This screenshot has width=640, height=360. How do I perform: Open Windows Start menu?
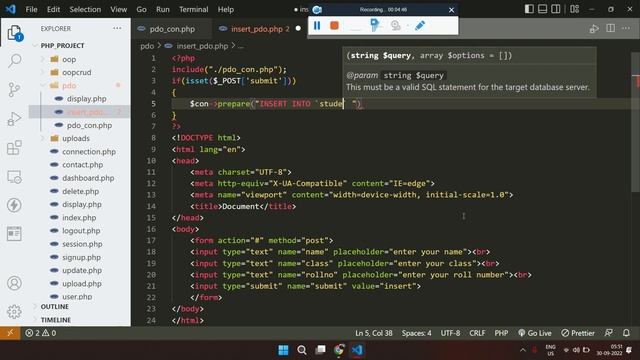click(x=283, y=350)
